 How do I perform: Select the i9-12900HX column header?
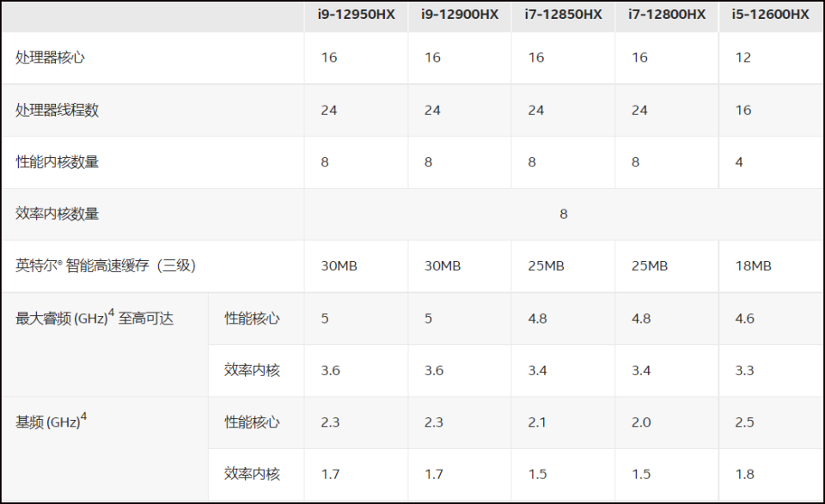(460, 15)
